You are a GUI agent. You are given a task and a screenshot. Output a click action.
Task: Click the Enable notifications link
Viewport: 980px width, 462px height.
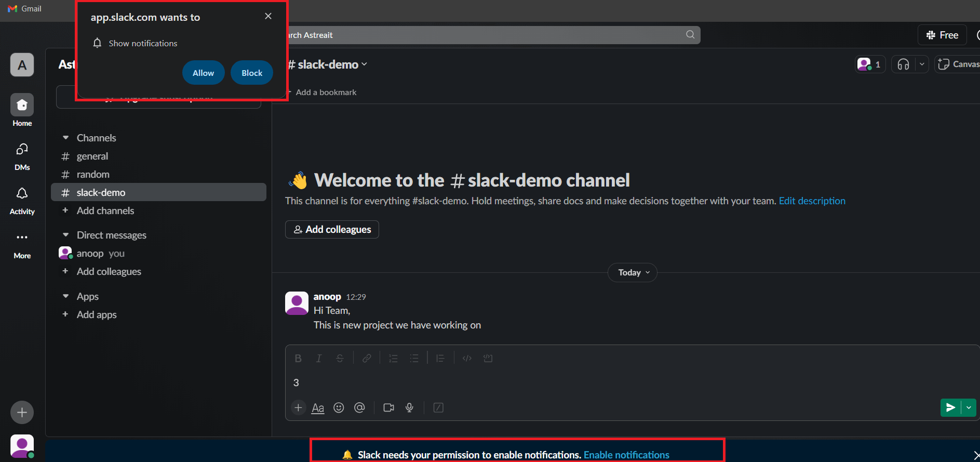tap(626, 455)
